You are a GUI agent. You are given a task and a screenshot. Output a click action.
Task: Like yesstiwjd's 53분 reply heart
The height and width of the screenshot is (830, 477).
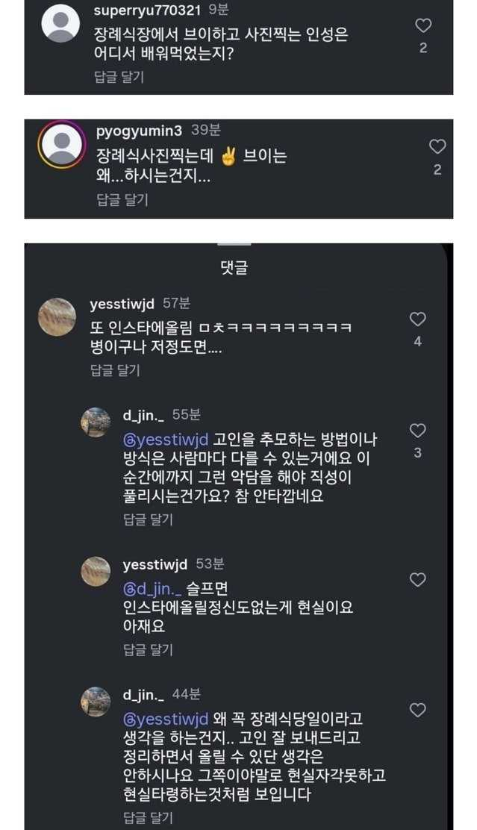[x=418, y=580]
